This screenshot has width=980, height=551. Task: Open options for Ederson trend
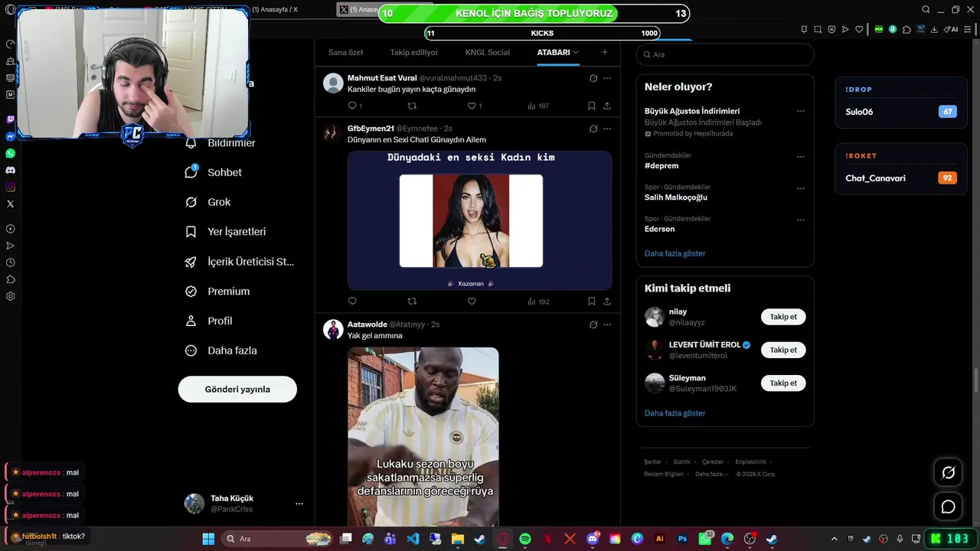pyautogui.click(x=801, y=220)
